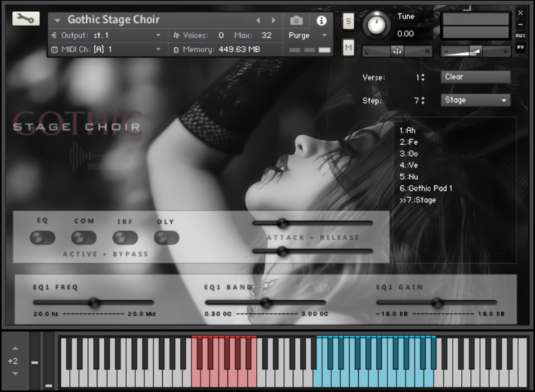
Task: Toggle the COM compressor switch
Action: [x=84, y=238]
